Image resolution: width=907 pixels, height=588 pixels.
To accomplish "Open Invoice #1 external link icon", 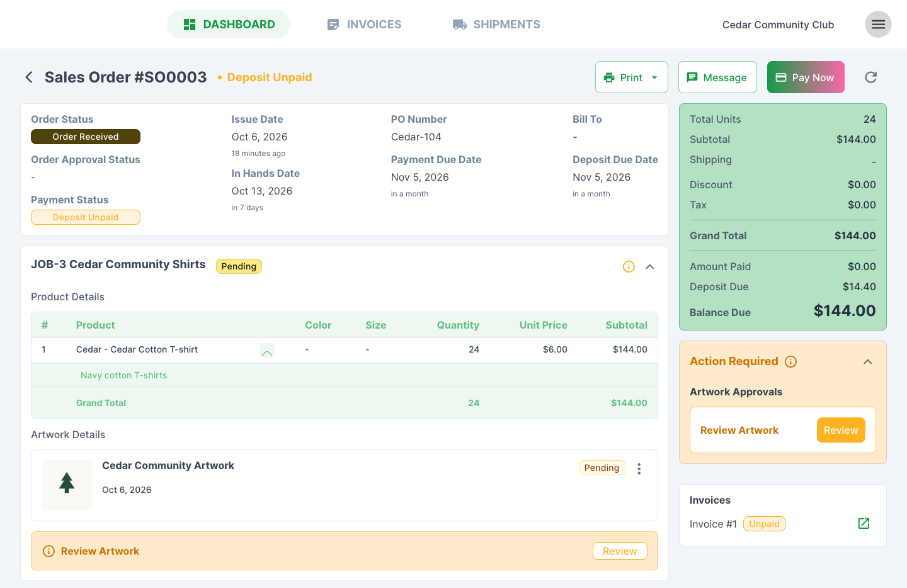I will pos(864,524).
